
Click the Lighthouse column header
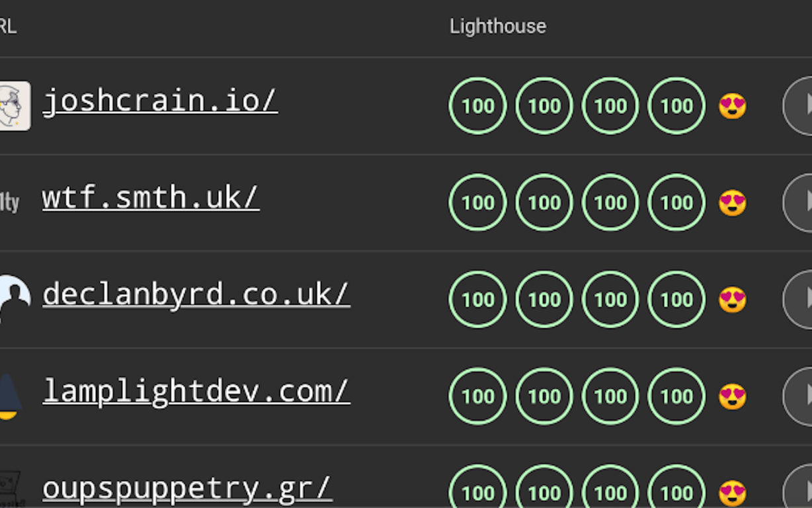coord(498,26)
